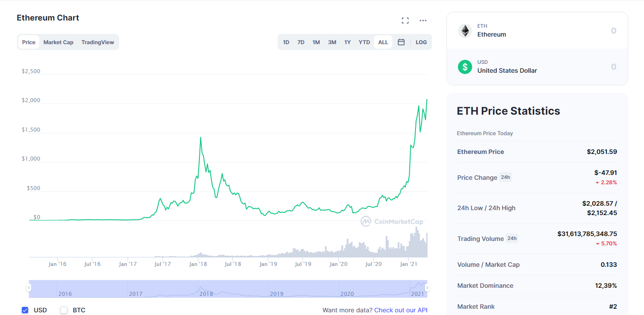
Task: Select the YTD time range
Action: pyautogui.click(x=364, y=42)
